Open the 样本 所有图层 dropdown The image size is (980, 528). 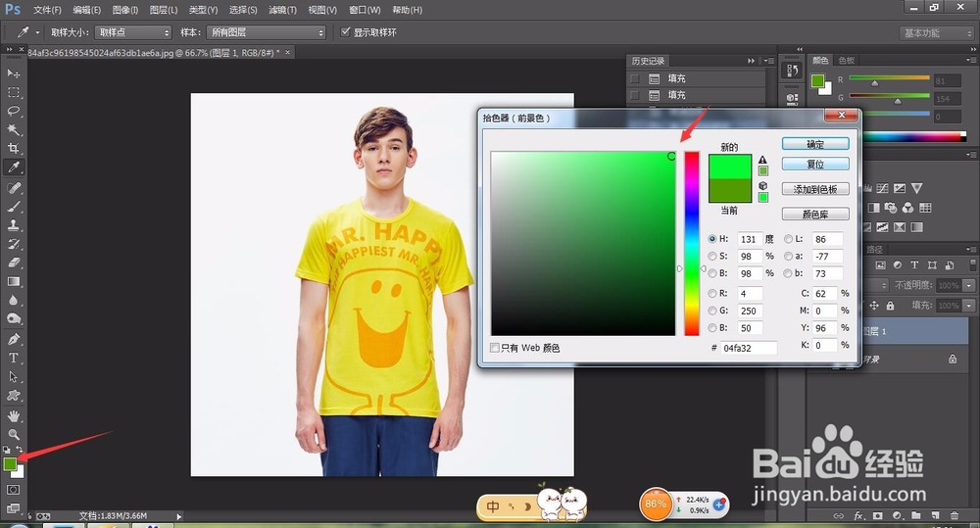pyautogui.click(x=267, y=32)
